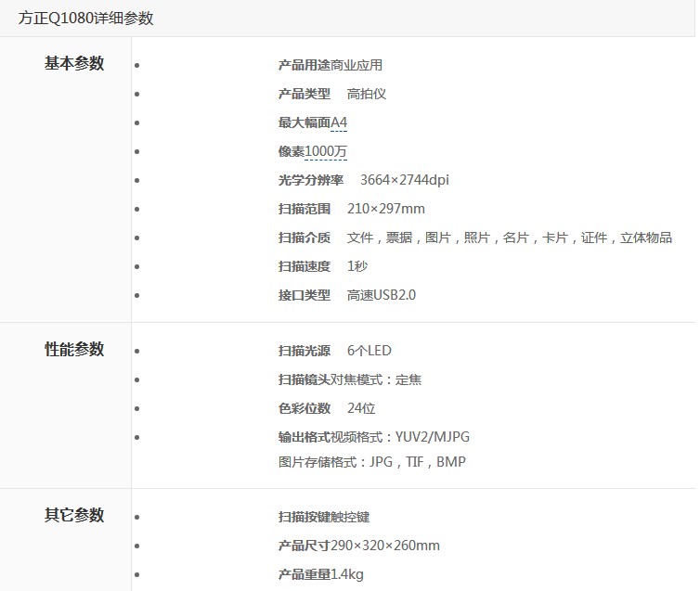Screen dimensions: 700x591
Task: Click the 290×320×260mm value
Action: coord(385,546)
